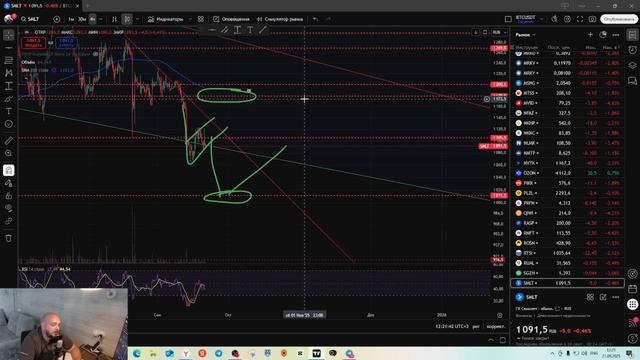Click the compare or add symbol plus icon
Image resolution: width=640 pixels, height=360 pixels.
point(57,19)
